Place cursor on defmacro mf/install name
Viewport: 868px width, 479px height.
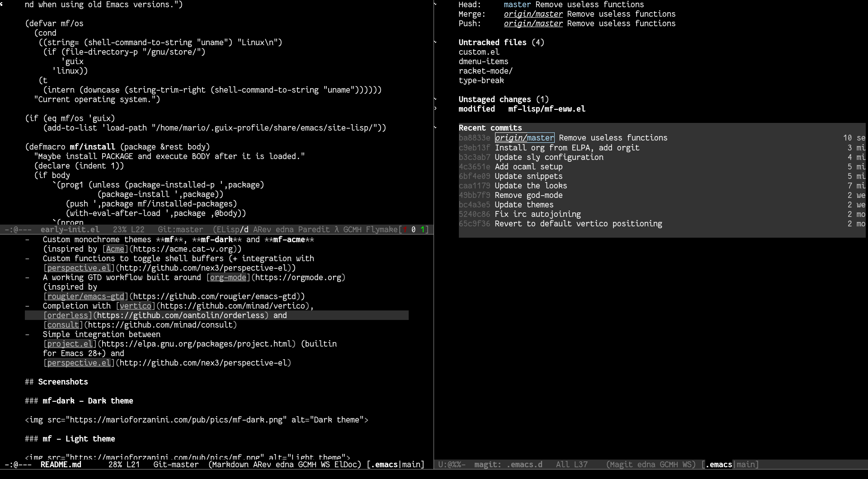(x=92, y=147)
